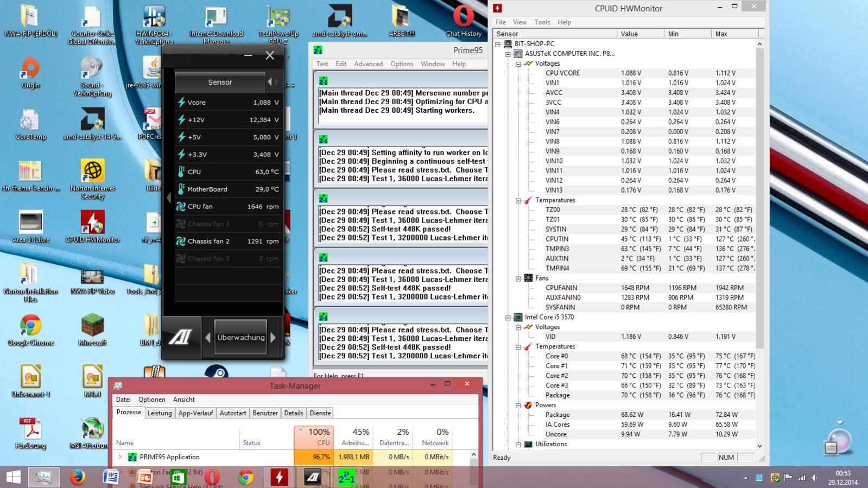Open Internet Download Manager desktop icon

click(x=216, y=26)
